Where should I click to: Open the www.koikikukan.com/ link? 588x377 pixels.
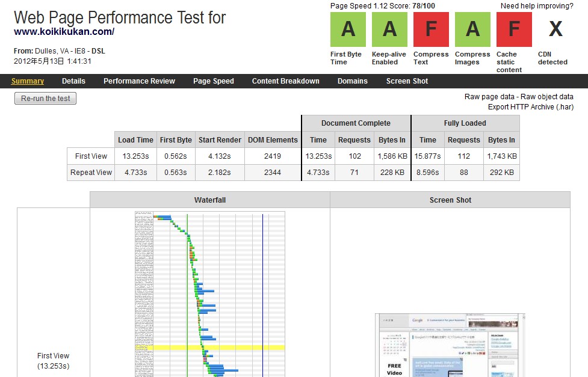pos(64,31)
